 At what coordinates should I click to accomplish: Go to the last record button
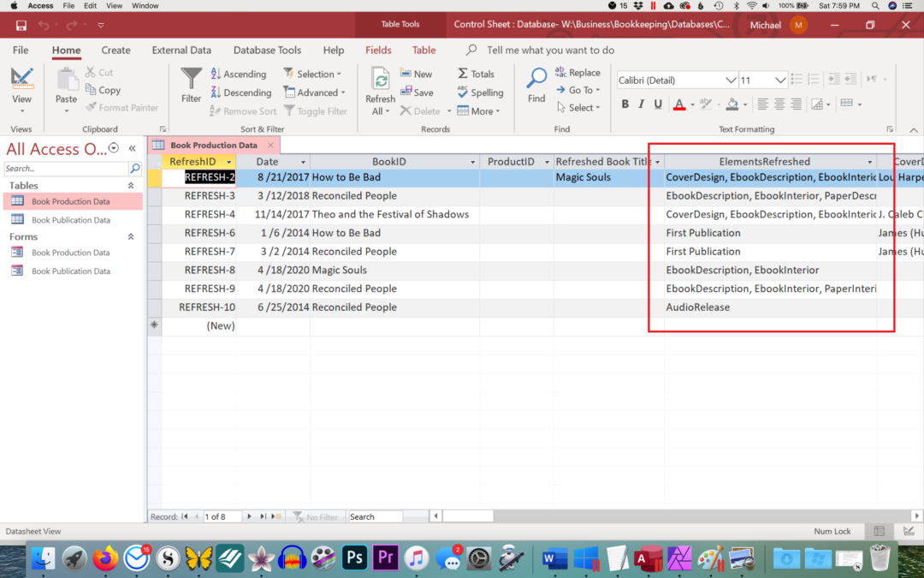(x=263, y=516)
